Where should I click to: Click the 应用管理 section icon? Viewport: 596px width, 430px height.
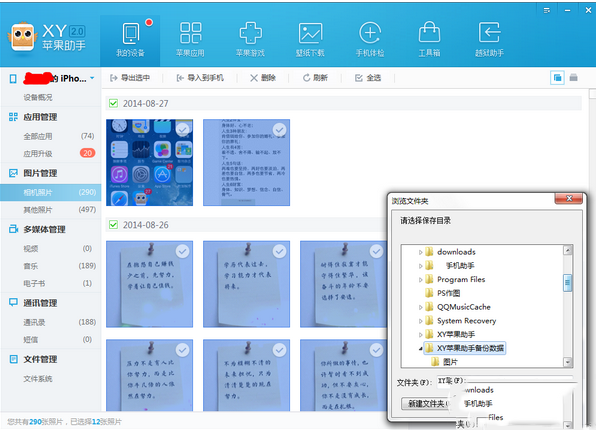(13, 117)
